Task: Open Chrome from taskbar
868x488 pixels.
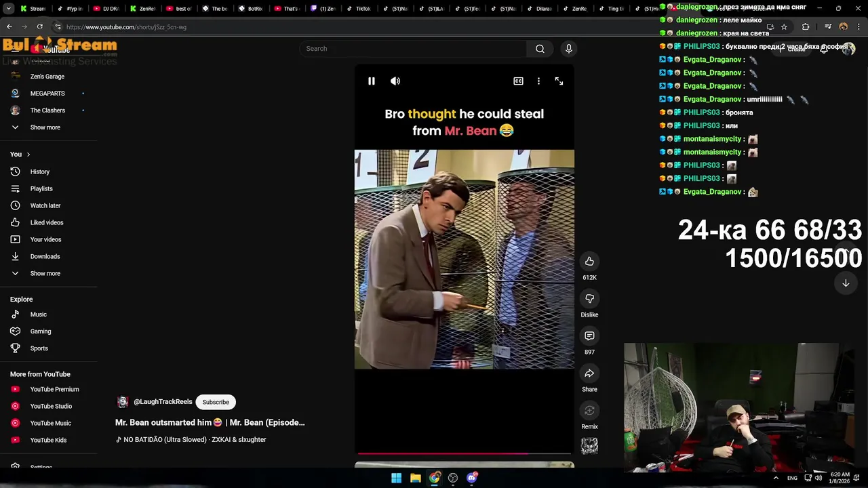Action: [x=435, y=478]
